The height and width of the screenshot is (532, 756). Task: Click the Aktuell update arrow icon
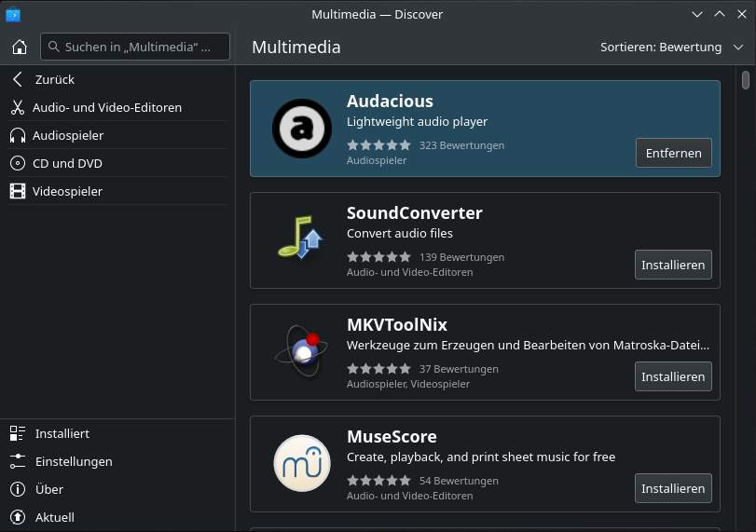(18, 517)
